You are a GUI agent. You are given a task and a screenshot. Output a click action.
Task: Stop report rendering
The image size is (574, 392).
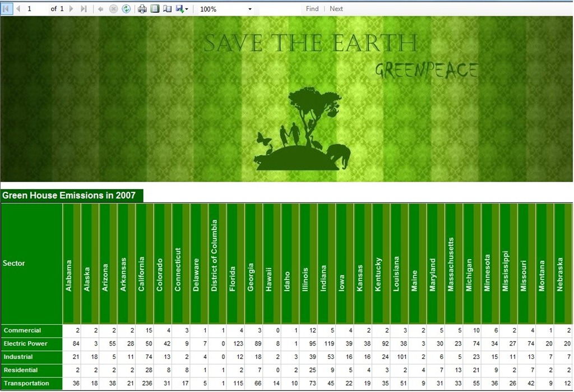(113, 9)
